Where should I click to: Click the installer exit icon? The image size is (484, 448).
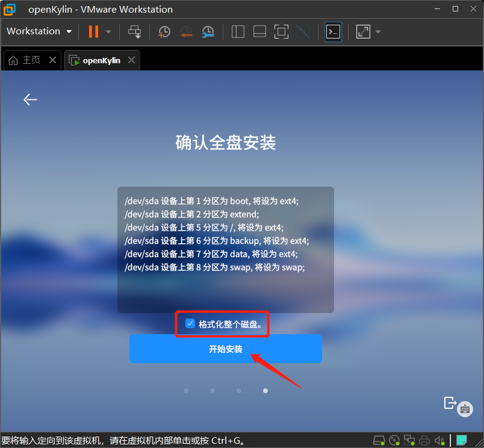pyautogui.click(x=450, y=403)
